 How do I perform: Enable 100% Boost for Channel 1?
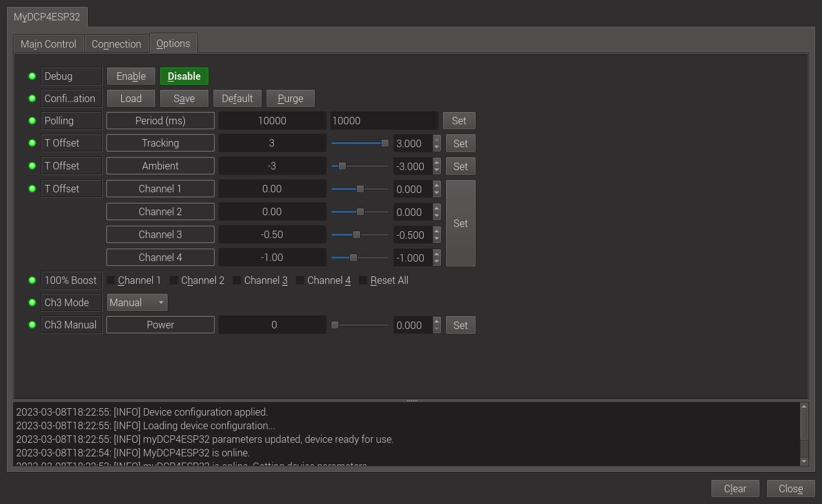pyautogui.click(x=111, y=280)
